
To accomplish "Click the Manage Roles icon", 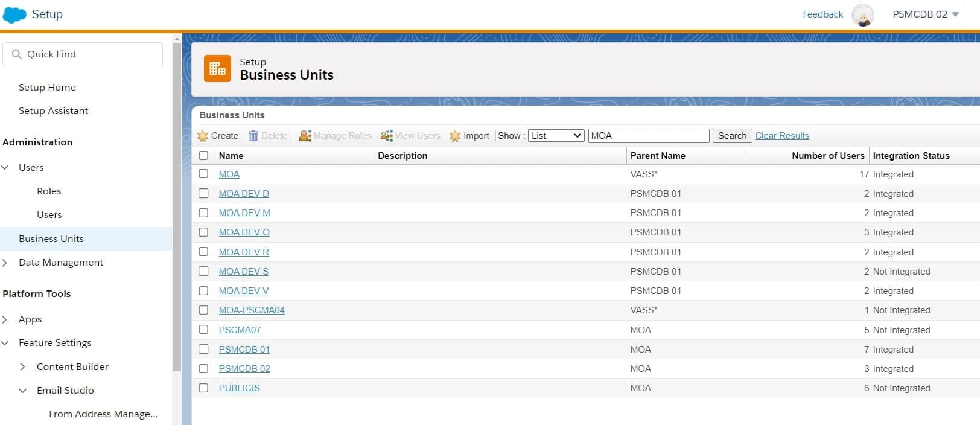I will click(305, 136).
